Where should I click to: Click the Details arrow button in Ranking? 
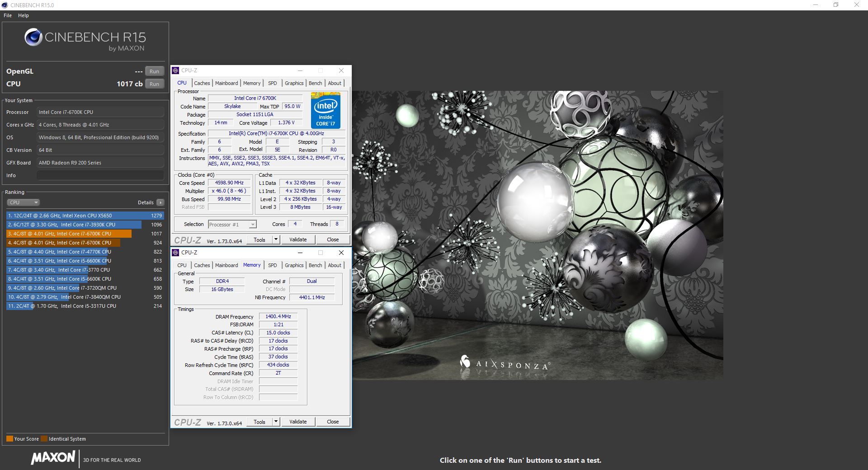160,202
